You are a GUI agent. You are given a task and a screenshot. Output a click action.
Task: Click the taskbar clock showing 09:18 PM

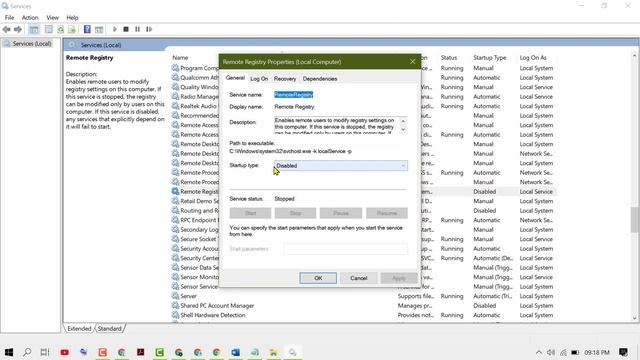[597, 352]
